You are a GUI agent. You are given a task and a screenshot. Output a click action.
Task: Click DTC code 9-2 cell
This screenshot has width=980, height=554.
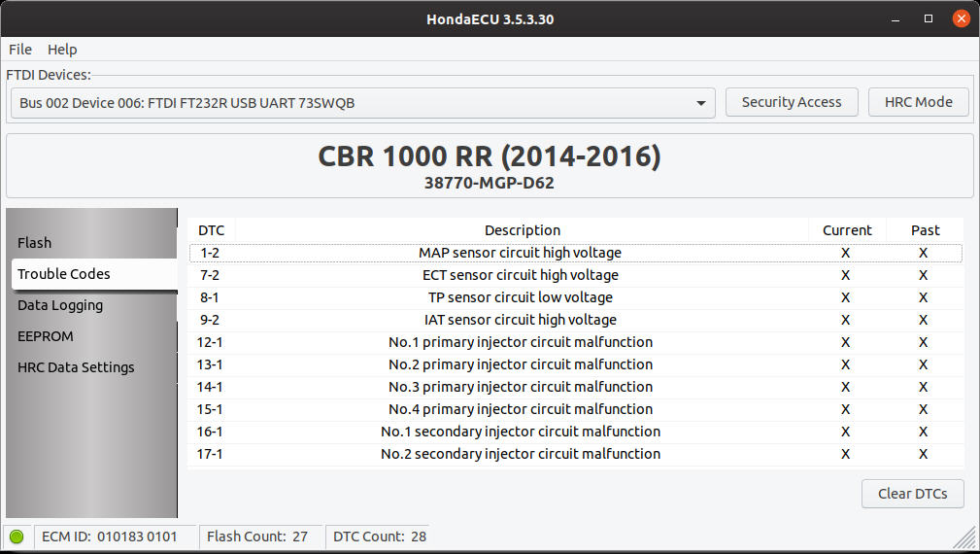point(210,320)
